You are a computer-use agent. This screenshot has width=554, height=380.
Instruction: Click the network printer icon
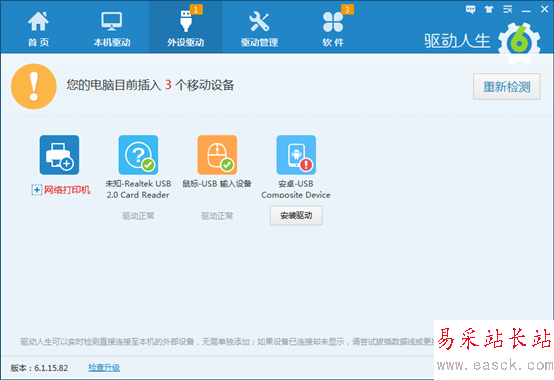[x=59, y=155]
